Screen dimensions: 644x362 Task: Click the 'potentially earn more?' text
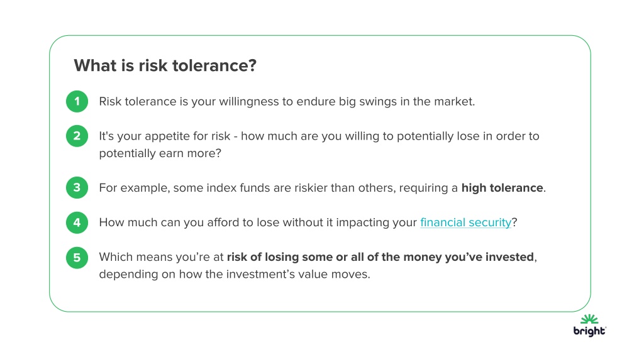pyautogui.click(x=160, y=153)
